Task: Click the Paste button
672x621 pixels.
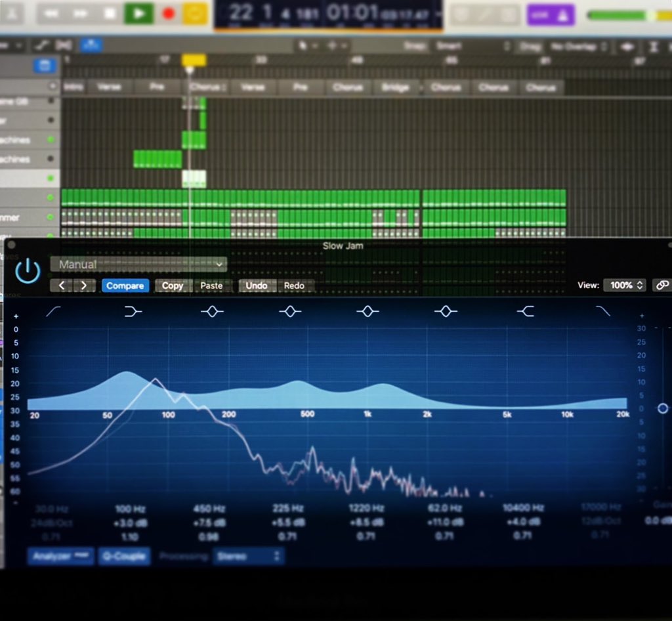Action: [x=211, y=286]
